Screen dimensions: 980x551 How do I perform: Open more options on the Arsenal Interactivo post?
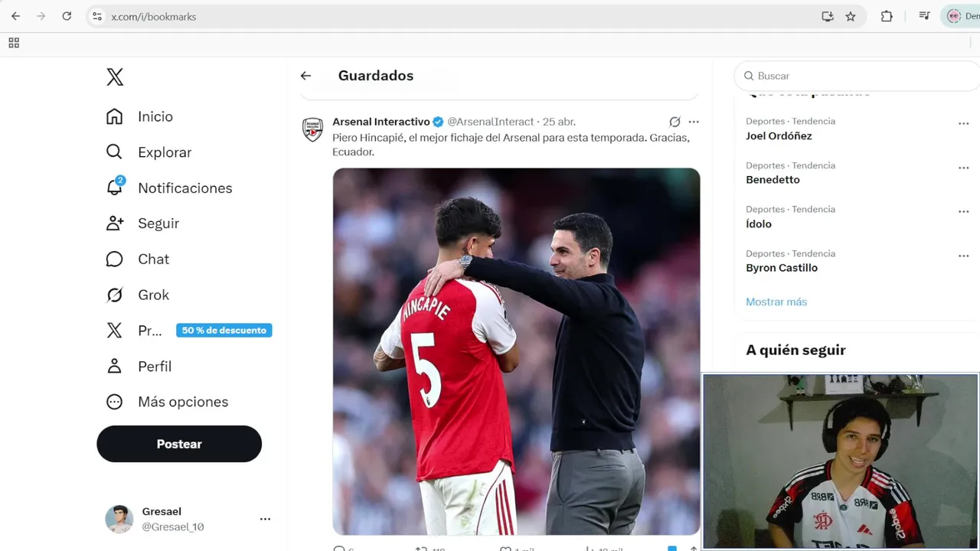(694, 122)
